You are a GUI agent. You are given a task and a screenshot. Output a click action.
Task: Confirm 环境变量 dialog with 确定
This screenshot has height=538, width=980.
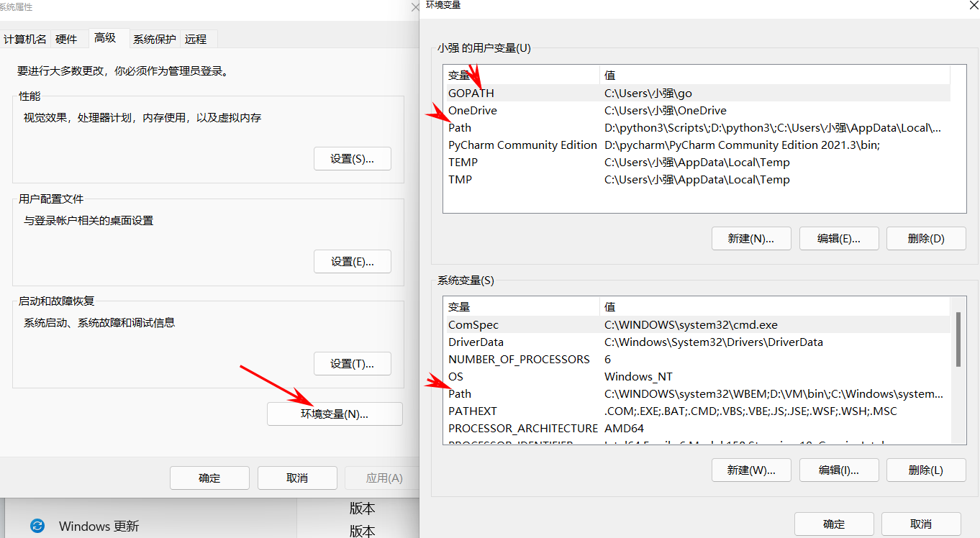pyautogui.click(x=834, y=524)
